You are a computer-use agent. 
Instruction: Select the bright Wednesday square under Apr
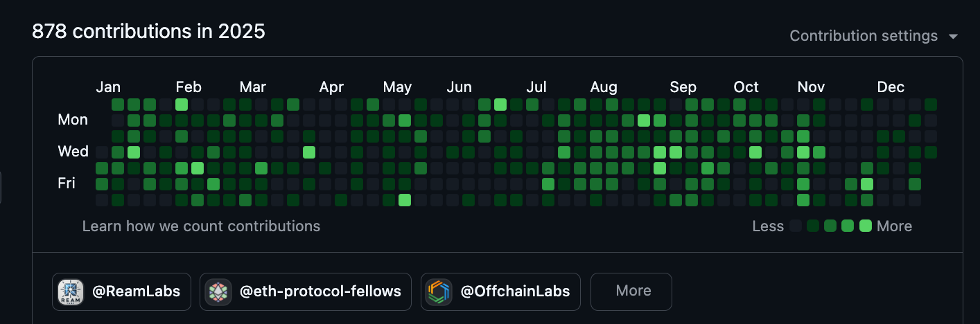tap(309, 152)
